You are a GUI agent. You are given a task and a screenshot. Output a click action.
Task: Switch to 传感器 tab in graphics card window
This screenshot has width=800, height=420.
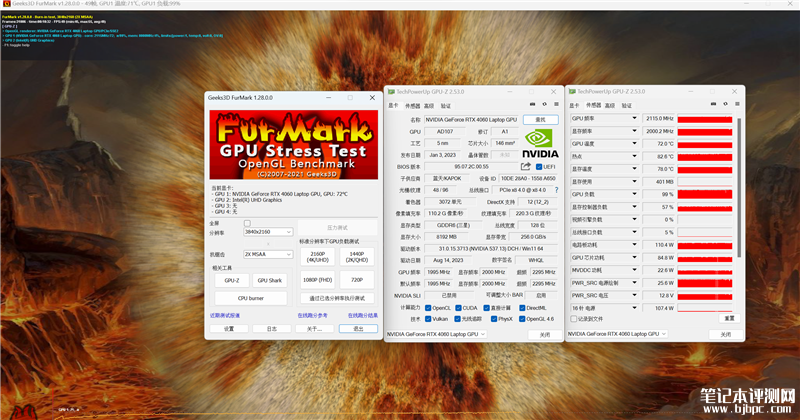tap(412, 106)
